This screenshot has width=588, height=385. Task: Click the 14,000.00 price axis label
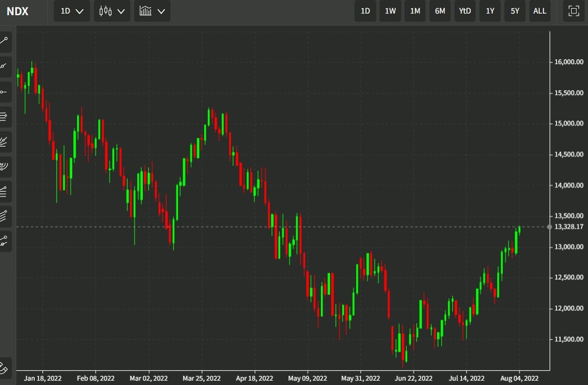(x=569, y=185)
